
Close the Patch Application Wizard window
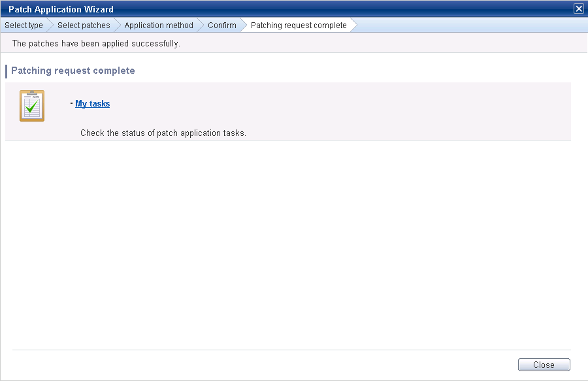(x=579, y=8)
